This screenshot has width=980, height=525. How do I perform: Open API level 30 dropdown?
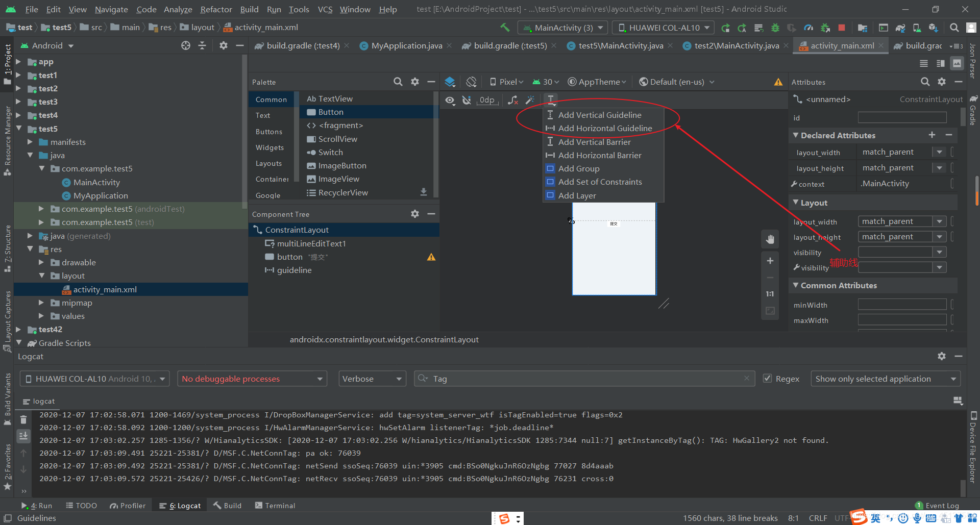click(x=546, y=82)
